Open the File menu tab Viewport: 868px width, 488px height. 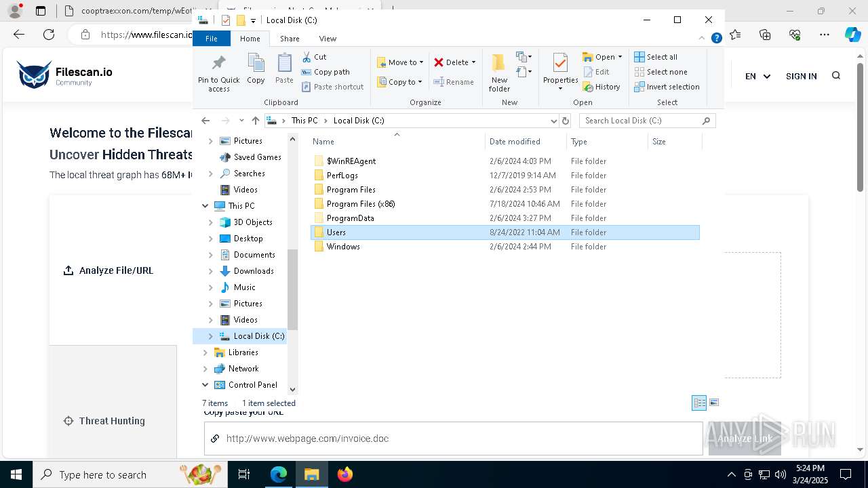pyautogui.click(x=212, y=39)
